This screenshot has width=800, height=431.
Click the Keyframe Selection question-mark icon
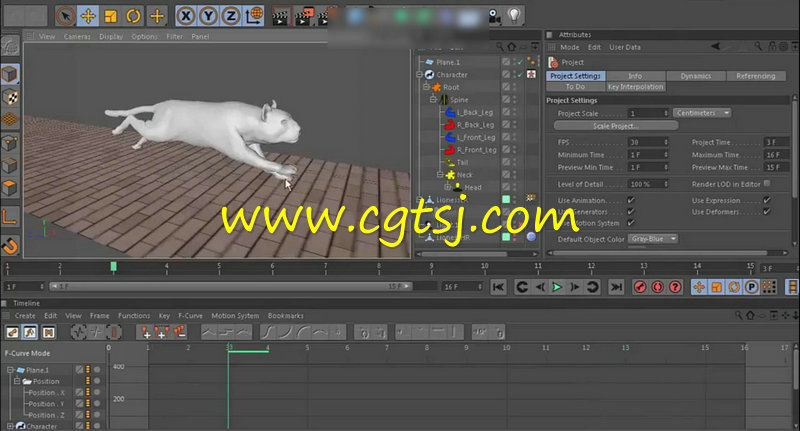pos(675,287)
